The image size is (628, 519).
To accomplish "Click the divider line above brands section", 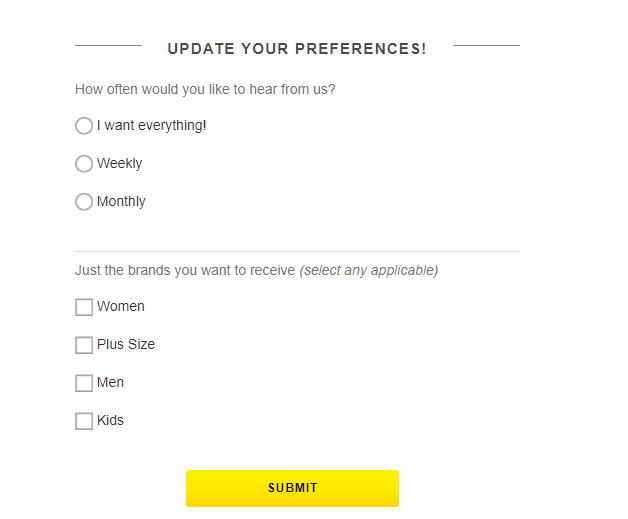I will pos(297,251).
